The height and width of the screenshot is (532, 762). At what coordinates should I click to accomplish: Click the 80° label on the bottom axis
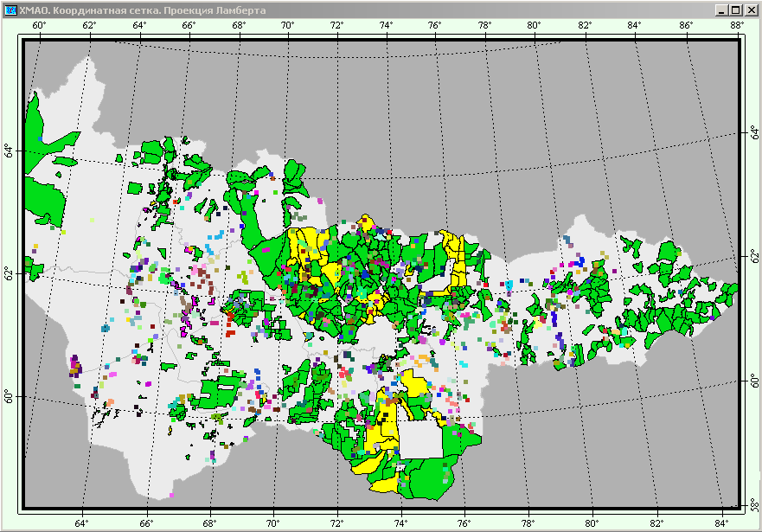(x=592, y=523)
